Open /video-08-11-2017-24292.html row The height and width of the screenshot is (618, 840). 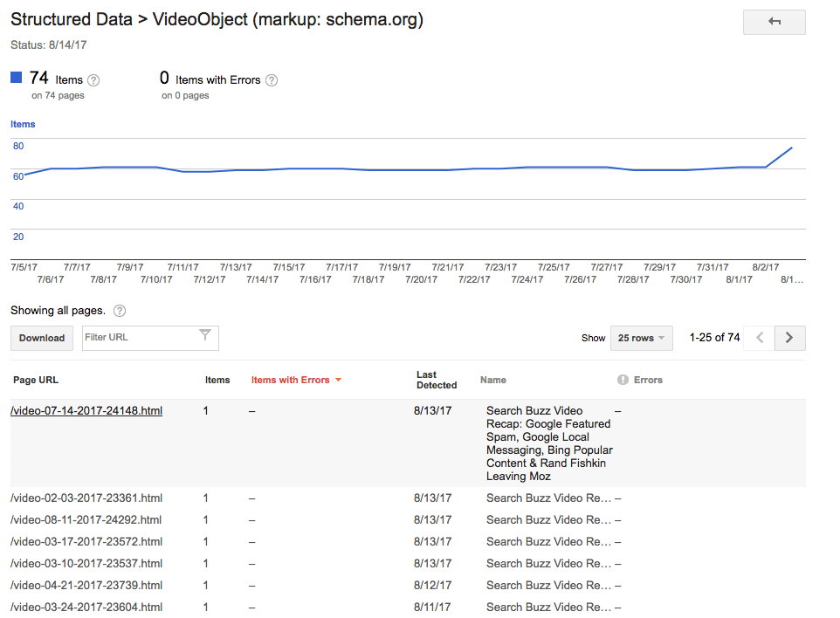86,520
